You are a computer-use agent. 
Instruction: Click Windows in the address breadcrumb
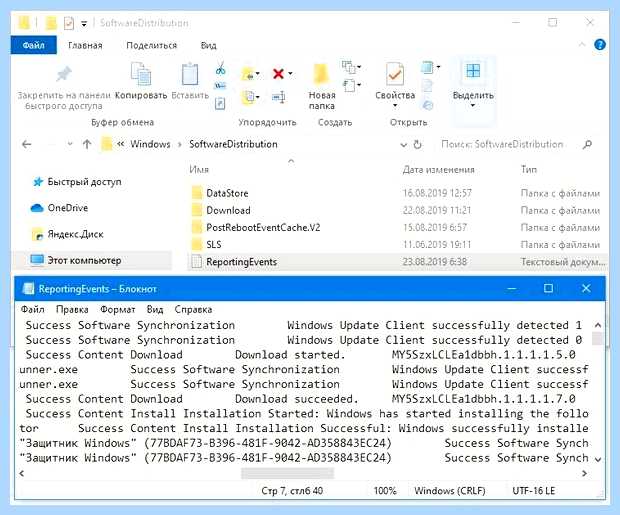tap(150, 144)
